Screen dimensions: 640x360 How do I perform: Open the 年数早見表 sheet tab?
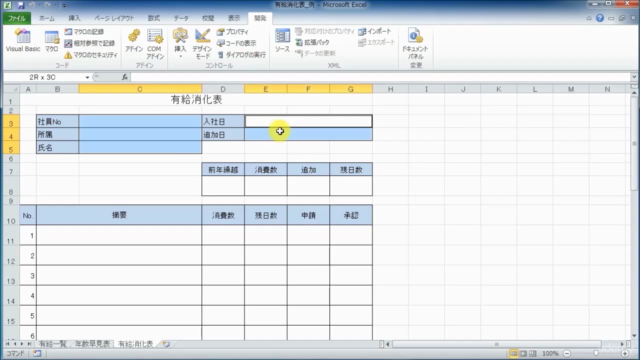point(92,344)
